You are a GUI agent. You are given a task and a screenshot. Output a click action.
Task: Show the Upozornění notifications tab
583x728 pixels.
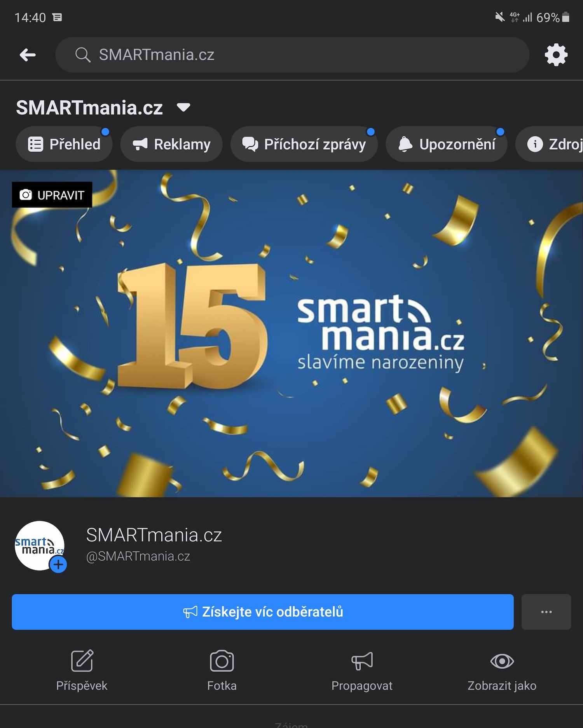[x=447, y=144]
